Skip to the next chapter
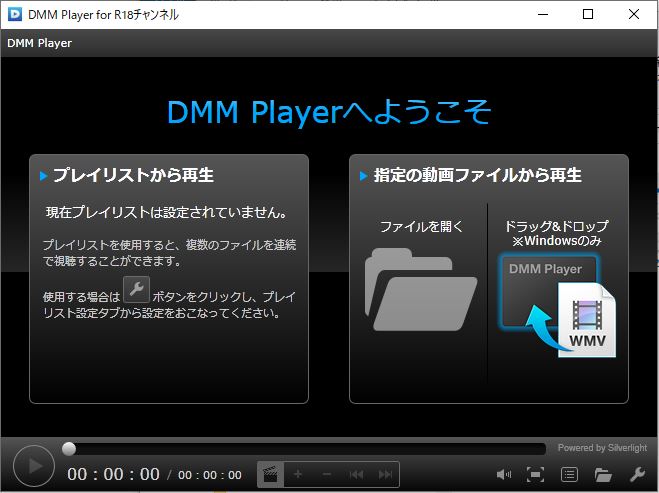659x493 pixels. [x=385, y=475]
